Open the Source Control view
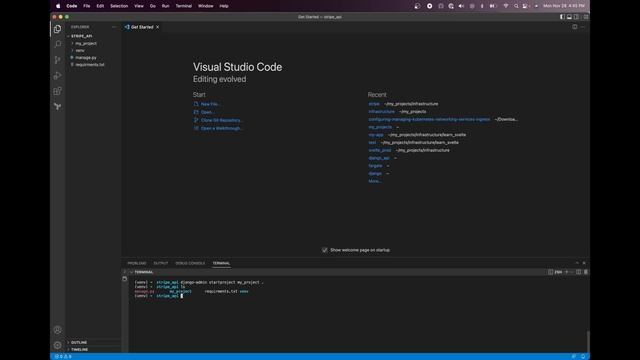The height and width of the screenshot is (360, 640). (x=58, y=60)
